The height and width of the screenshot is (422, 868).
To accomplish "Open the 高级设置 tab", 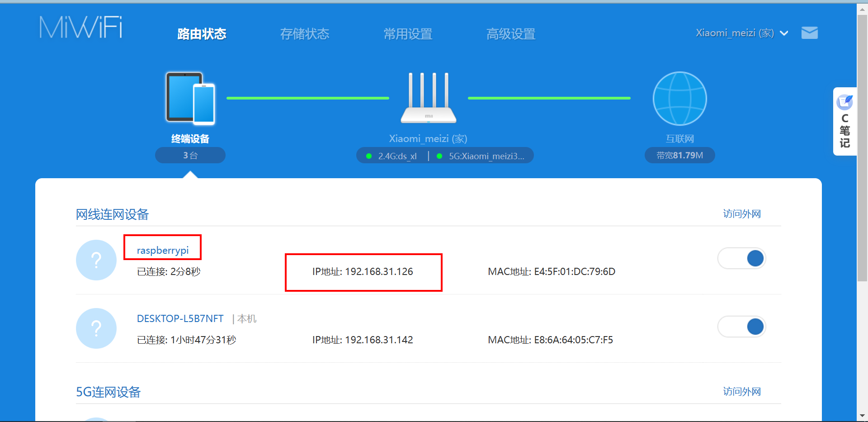I will pyautogui.click(x=511, y=34).
